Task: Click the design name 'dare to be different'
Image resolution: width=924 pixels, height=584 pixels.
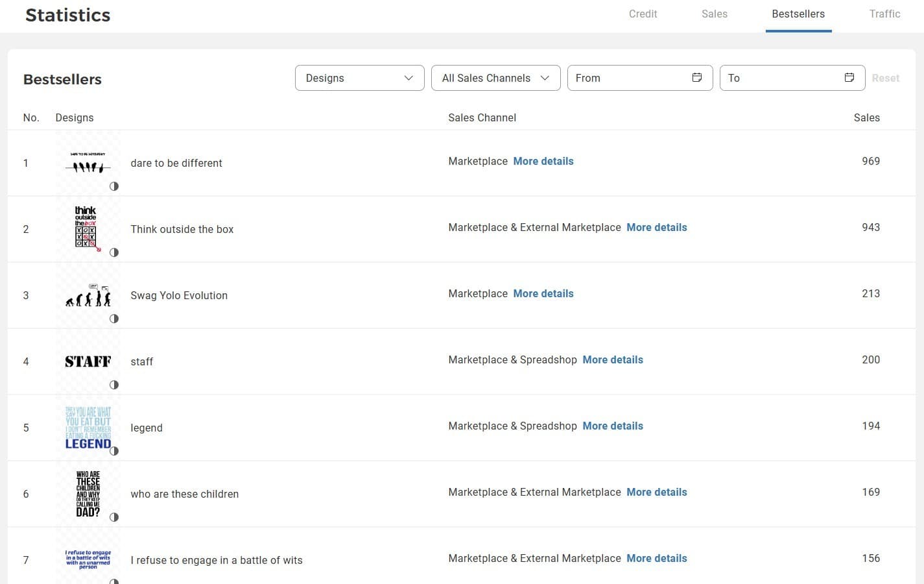Action: (x=176, y=163)
